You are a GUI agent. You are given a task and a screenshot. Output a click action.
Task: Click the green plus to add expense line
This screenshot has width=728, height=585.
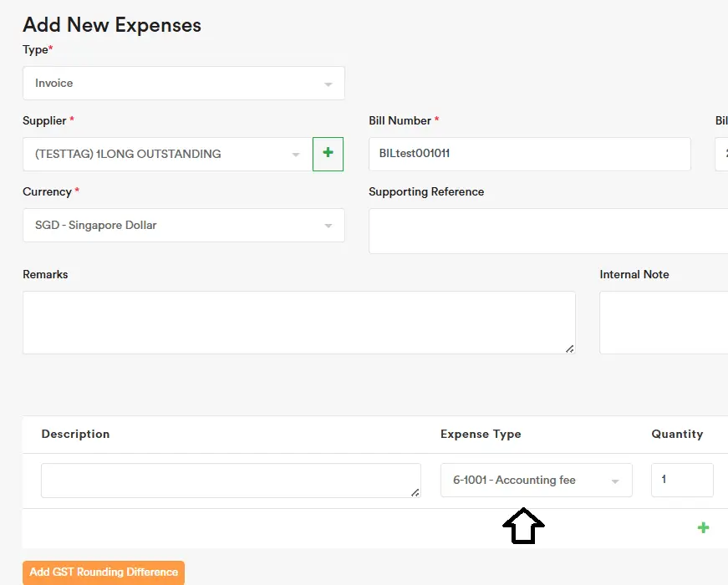point(703,527)
